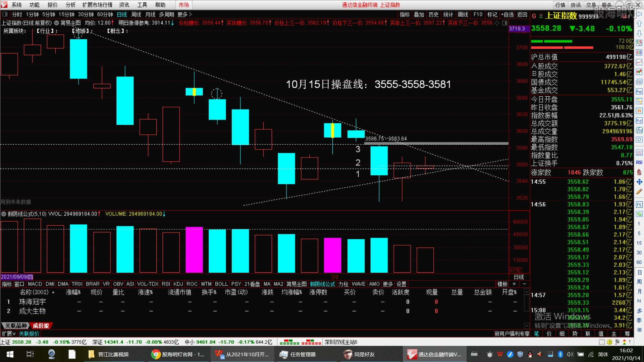Screen dimensions: 644x362
Task: Click the formula f(x) sidebar icon
Action: tap(639, 130)
